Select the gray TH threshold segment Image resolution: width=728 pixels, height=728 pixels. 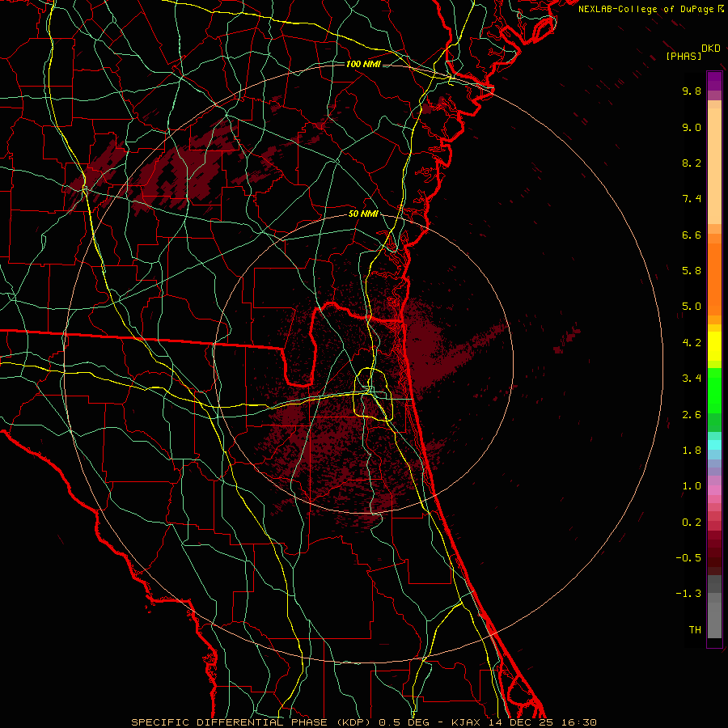pos(714,629)
